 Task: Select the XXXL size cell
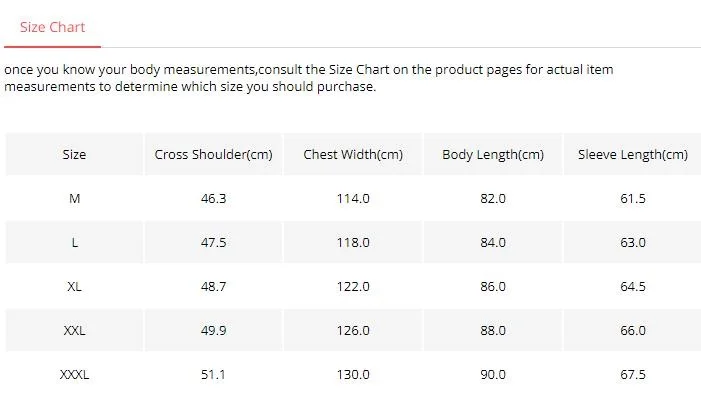click(74, 374)
